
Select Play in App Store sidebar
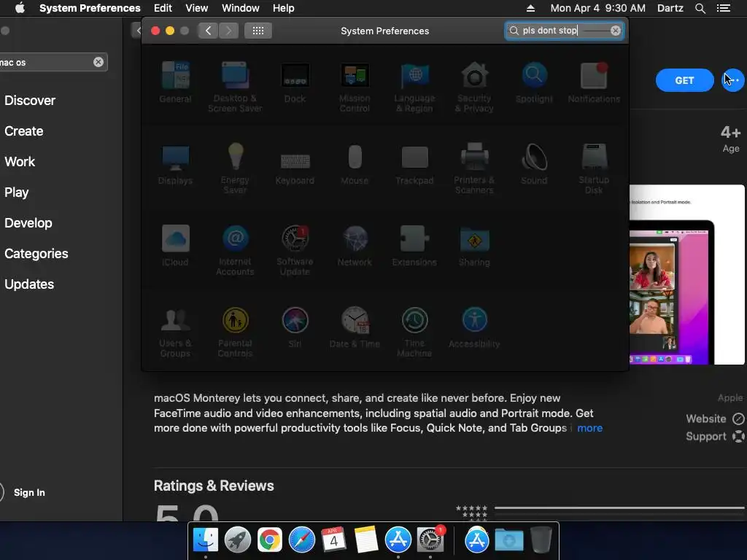(x=17, y=192)
